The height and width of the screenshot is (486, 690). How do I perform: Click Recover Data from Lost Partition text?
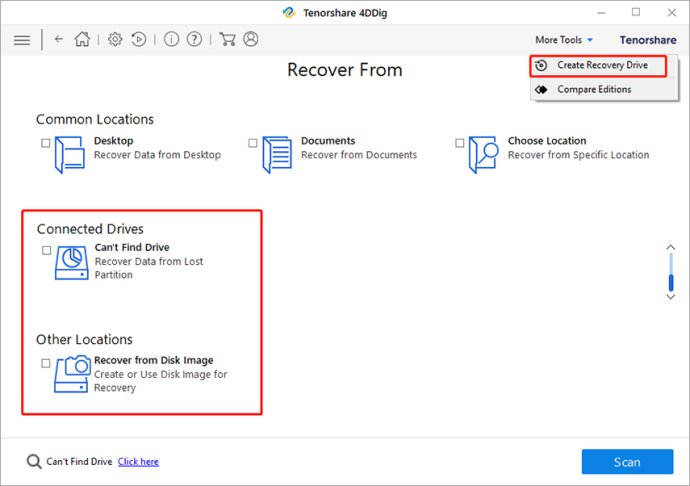(x=149, y=268)
